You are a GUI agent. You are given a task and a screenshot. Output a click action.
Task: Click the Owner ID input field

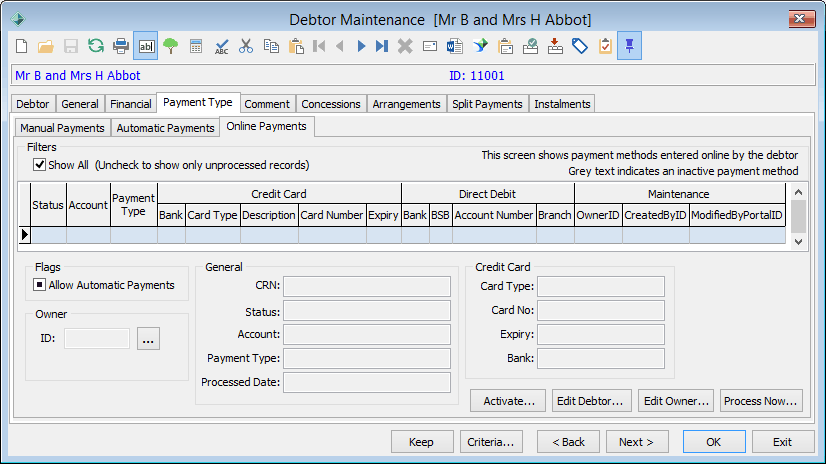coord(97,339)
